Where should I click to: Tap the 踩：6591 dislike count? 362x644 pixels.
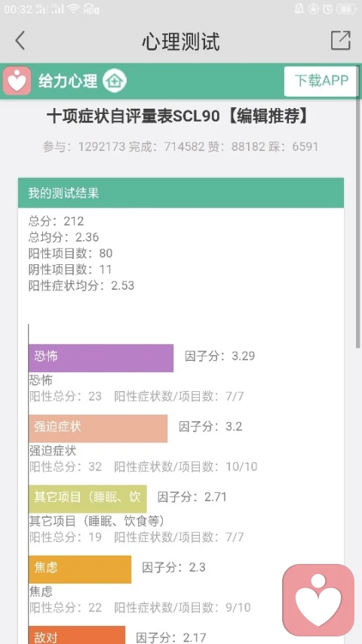point(294,146)
